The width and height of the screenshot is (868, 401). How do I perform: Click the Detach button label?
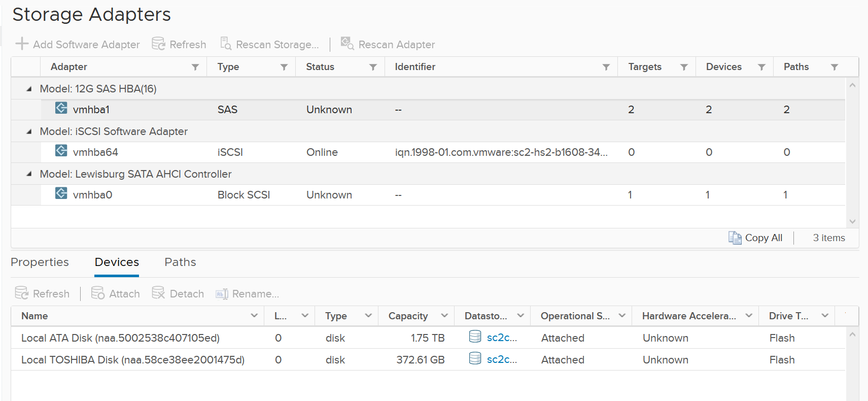(187, 294)
